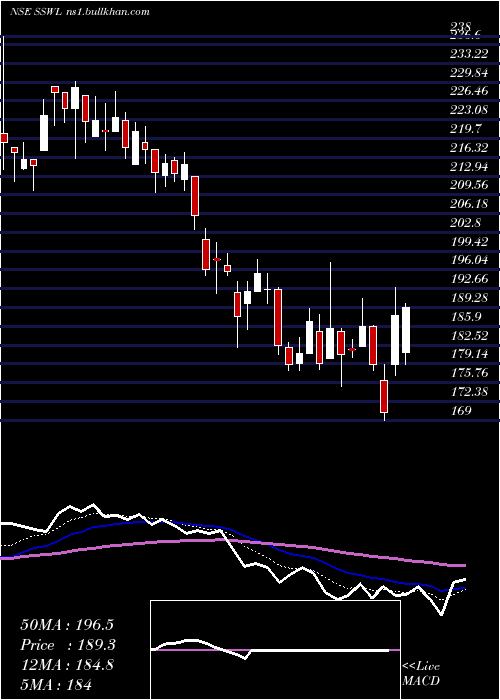
Task: Click the 233.22 price axis label
Action: tap(469, 54)
